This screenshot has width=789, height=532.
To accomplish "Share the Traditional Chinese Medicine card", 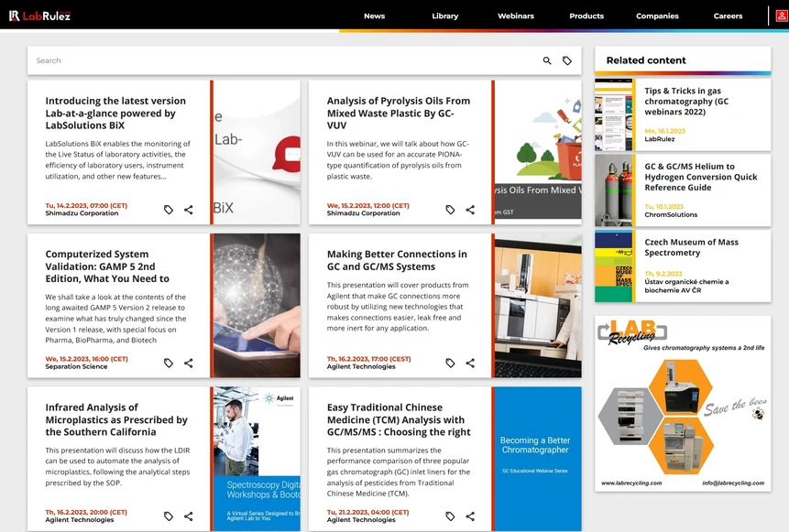I will pyautogui.click(x=470, y=516).
